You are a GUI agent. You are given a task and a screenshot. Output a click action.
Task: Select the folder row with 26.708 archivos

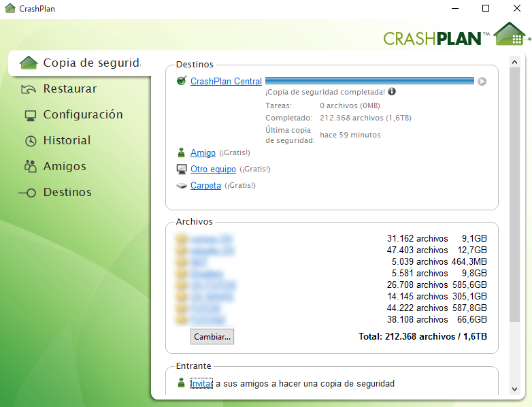[x=331, y=284]
